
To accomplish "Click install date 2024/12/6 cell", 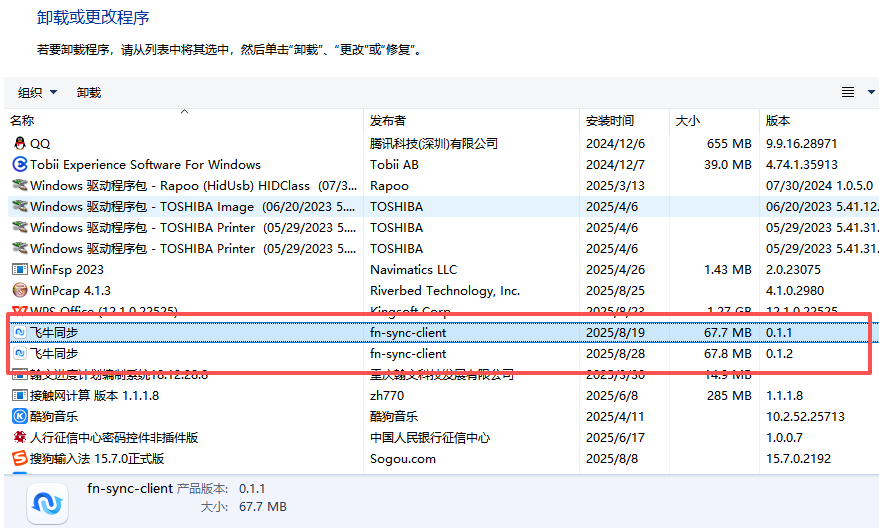I will pos(616,143).
